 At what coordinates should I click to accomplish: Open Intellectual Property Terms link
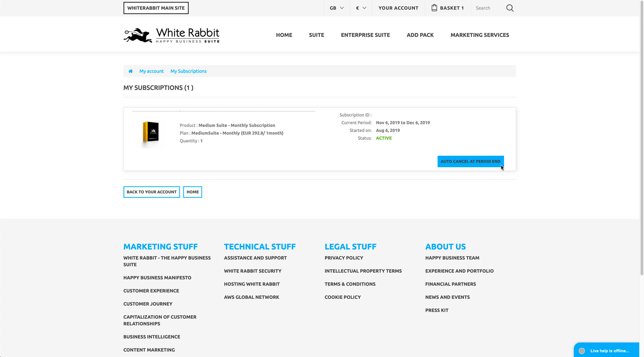point(363,271)
